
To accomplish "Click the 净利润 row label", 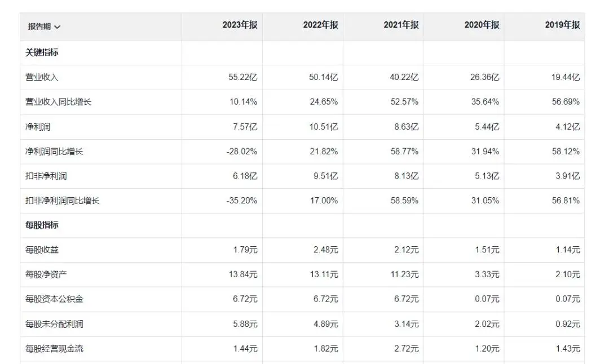I will (38, 127).
